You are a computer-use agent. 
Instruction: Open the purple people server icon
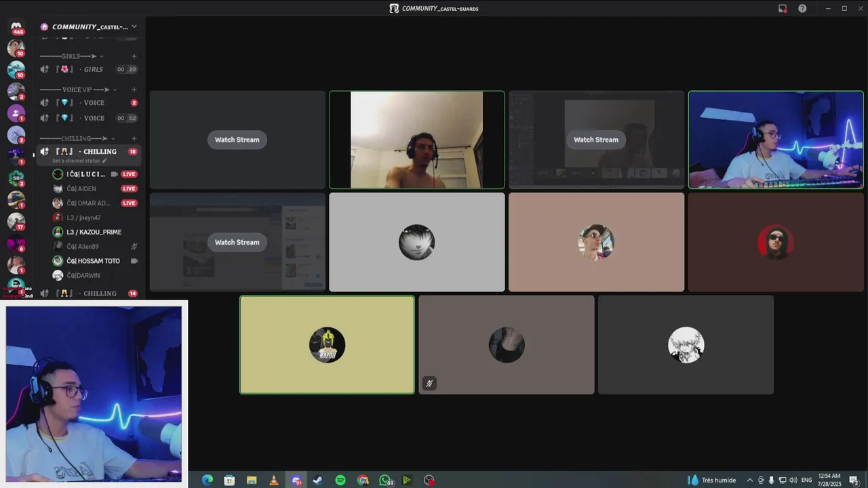pos(16,113)
